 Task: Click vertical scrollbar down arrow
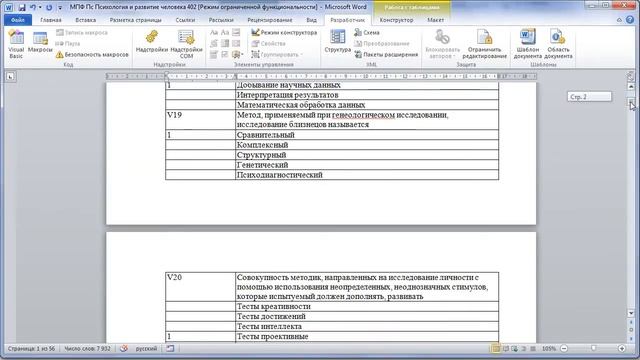tap(631, 313)
